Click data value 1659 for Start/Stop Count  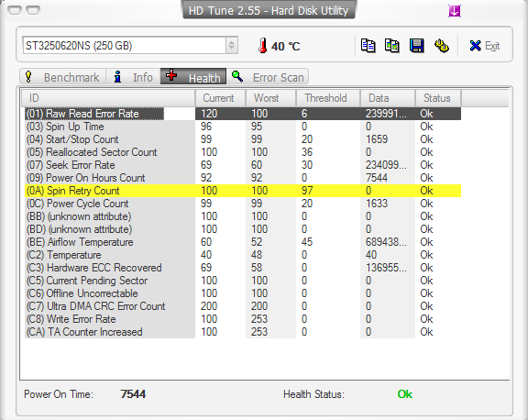coord(377,139)
